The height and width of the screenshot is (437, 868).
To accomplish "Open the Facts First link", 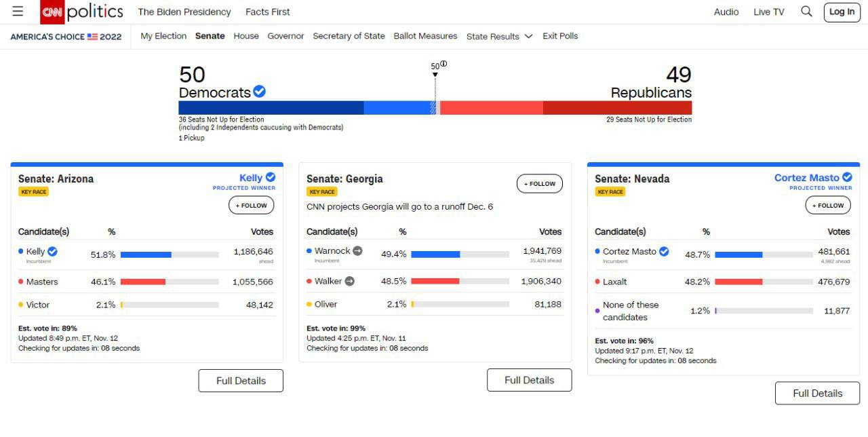I will [x=267, y=12].
